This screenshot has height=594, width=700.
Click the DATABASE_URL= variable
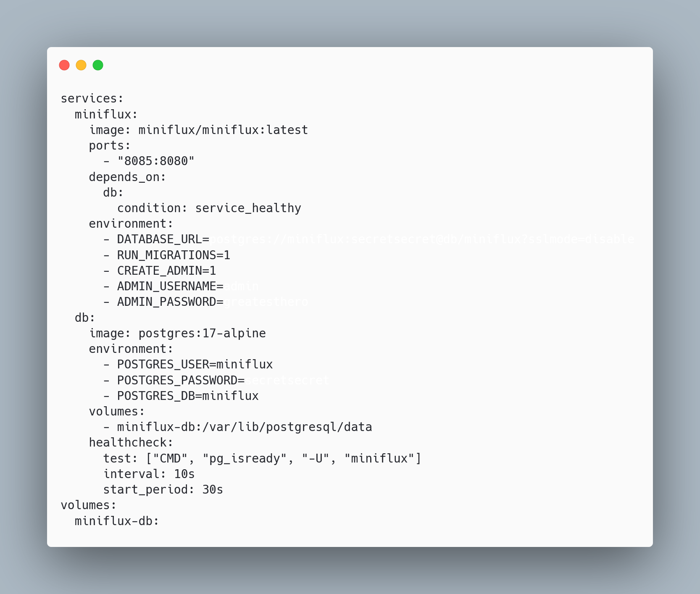coord(163,239)
